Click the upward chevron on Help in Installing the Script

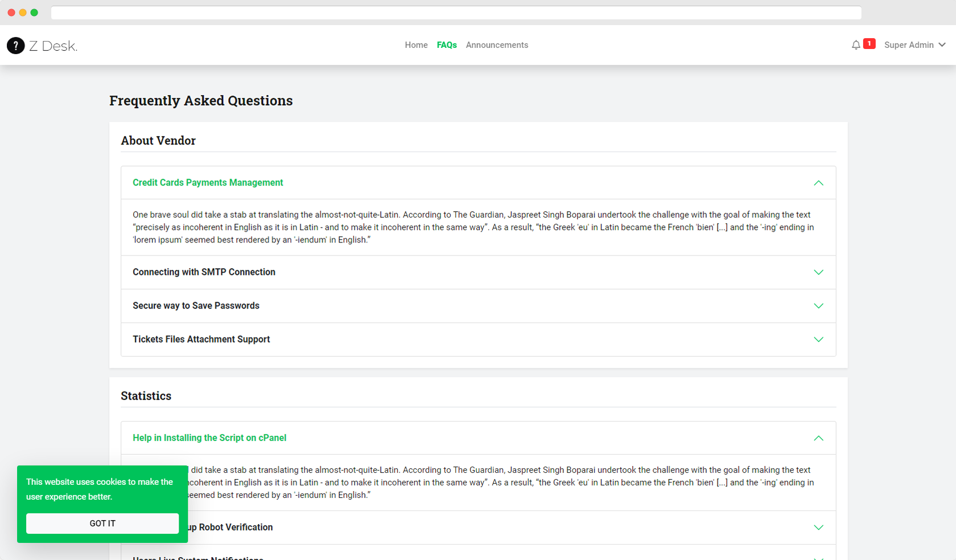(x=819, y=438)
